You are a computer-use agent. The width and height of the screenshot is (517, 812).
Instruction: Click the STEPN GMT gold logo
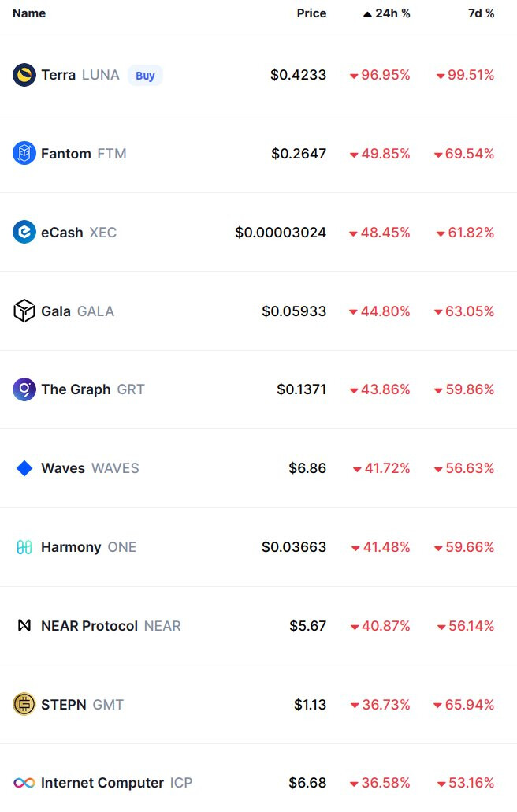click(x=24, y=704)
